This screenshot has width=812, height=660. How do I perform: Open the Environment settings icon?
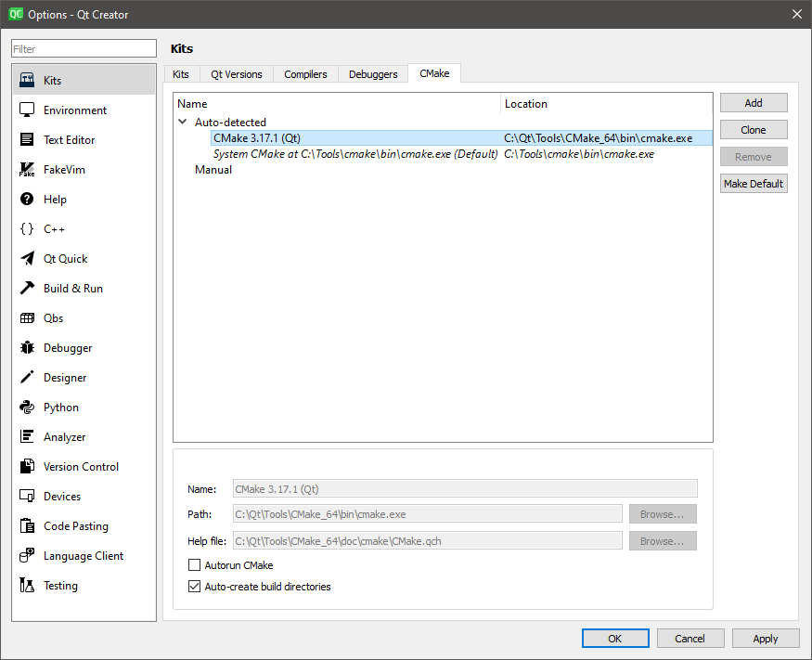(26, 110)
